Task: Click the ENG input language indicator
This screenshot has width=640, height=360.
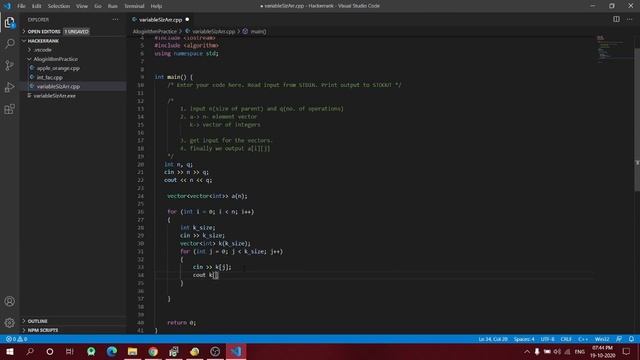Action: 580,351
